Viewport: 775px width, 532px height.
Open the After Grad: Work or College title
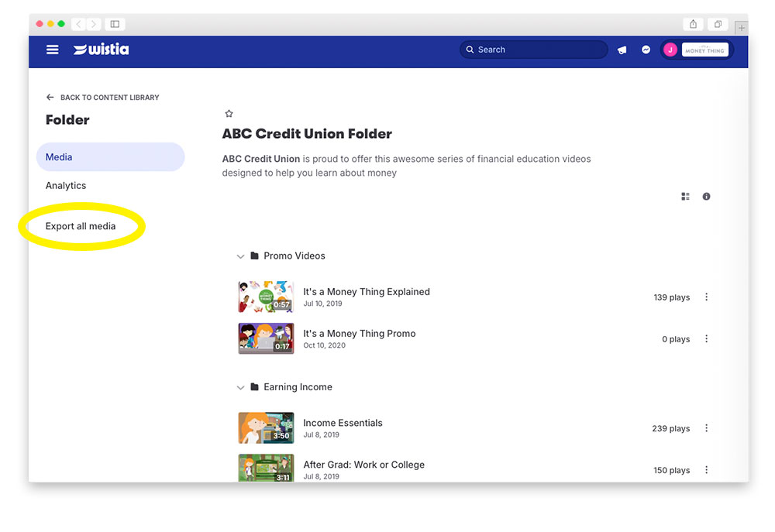click(363, 465)
